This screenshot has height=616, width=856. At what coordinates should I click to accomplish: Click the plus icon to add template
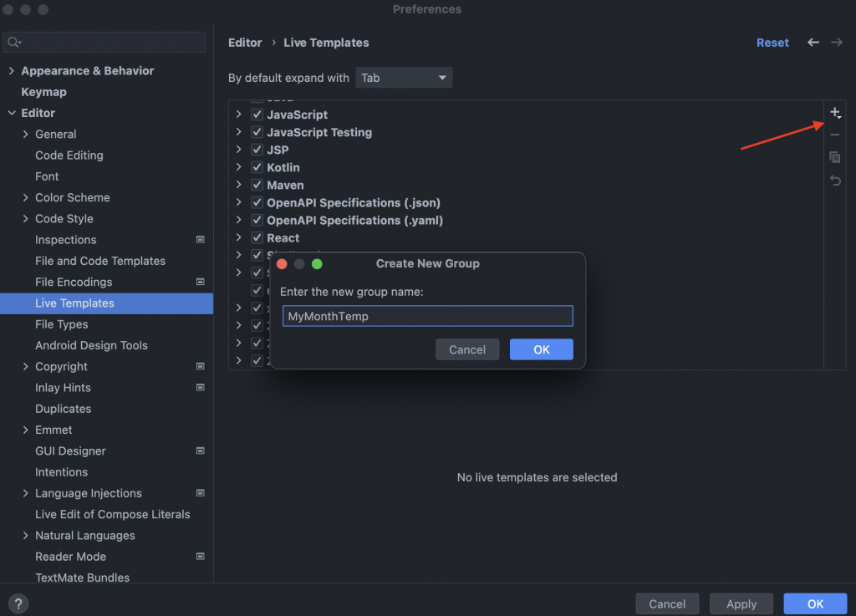[835, 113]
